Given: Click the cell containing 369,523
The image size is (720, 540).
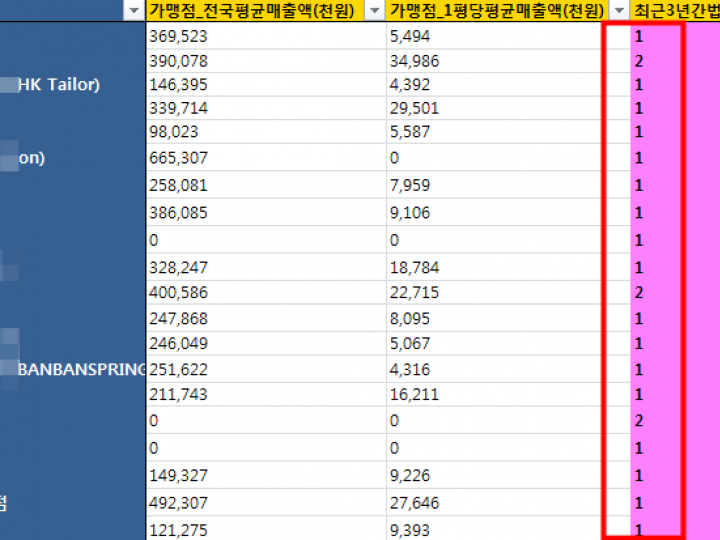Looking at the screenshot, I should point(265,36).
